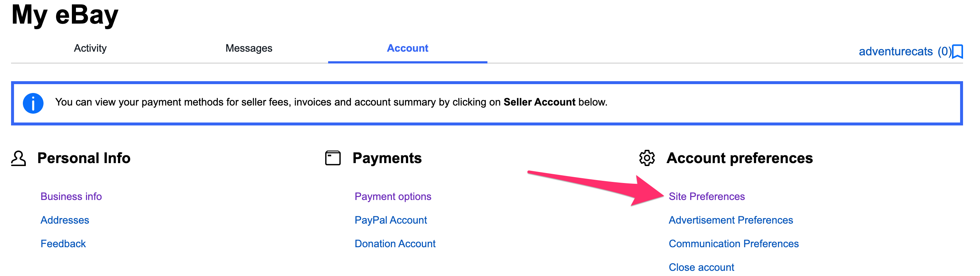Open Advertisement Preferences
The height and width of the screenshot is (276, 980).
pyautogui.click(x=730, y=220)
